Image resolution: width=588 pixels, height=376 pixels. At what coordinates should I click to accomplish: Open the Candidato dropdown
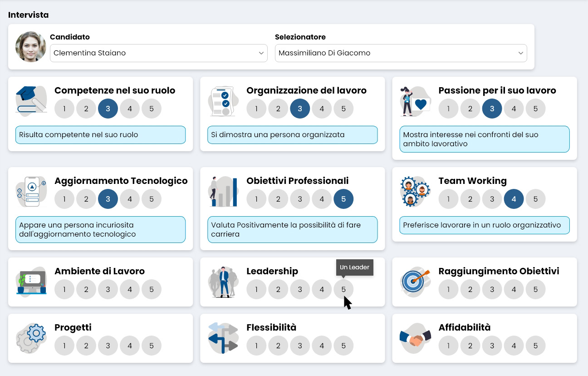point(159,53)
